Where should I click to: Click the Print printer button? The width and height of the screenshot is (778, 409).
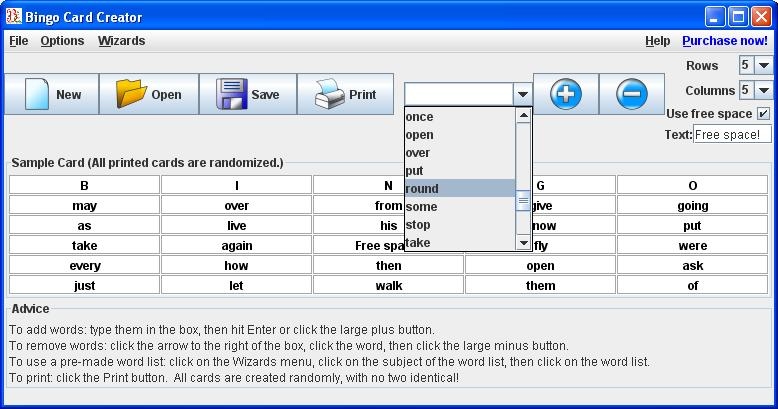coord(345,94)
